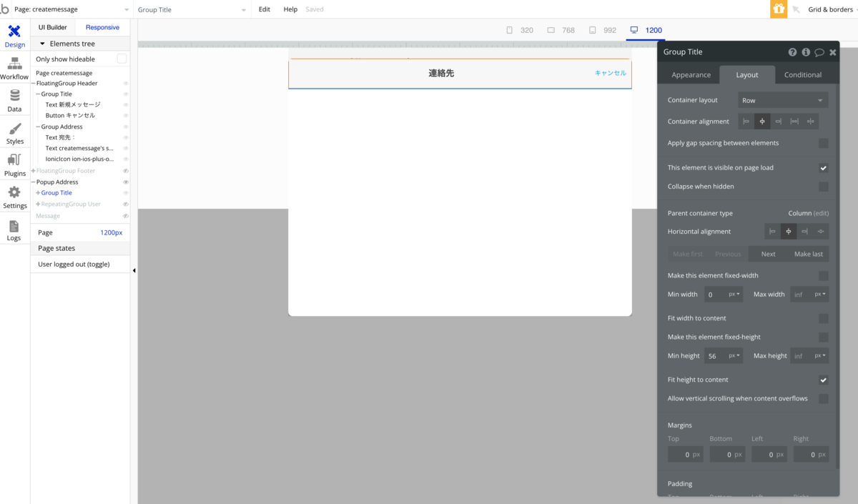Collapse Group Address in the tree
This screenshot has height=504, width=858.
point(38,127)
